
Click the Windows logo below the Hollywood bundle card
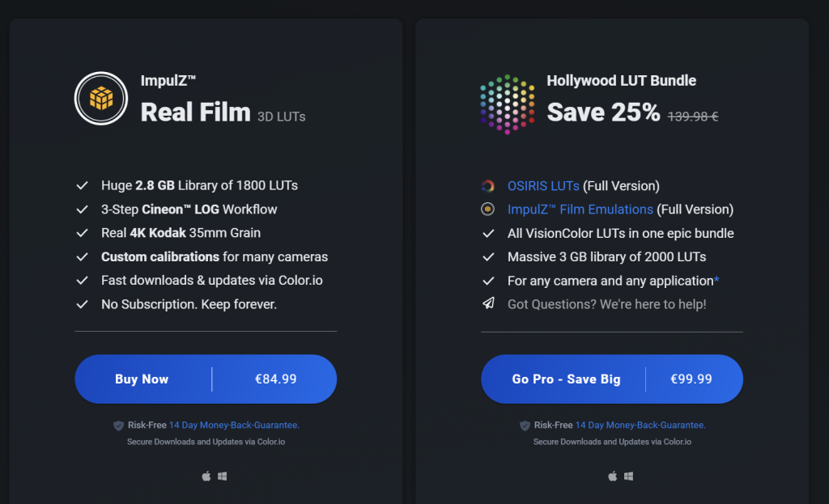(x=628, y=476)
